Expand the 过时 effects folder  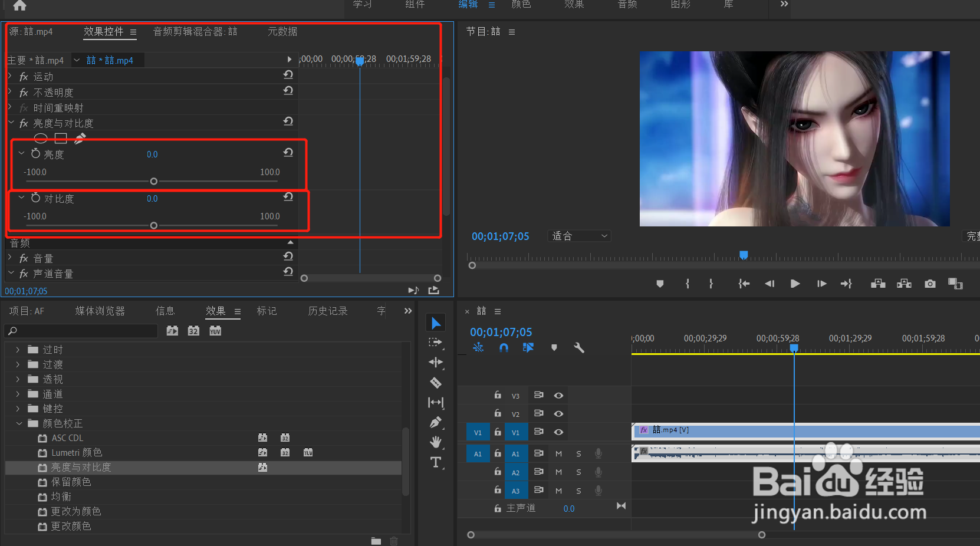(18, 350)
